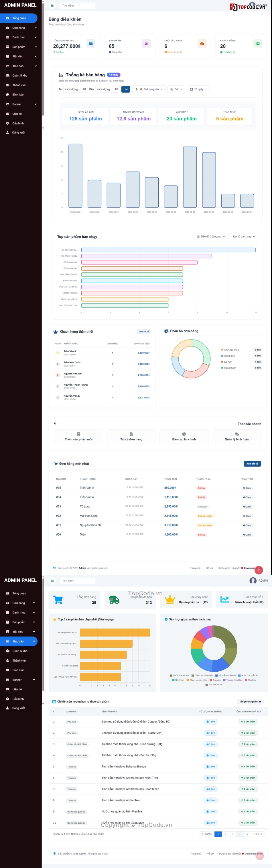
Task: Click the red scroll-to-top arrow on the dashboard page
Action: click(x=259, y=570)
